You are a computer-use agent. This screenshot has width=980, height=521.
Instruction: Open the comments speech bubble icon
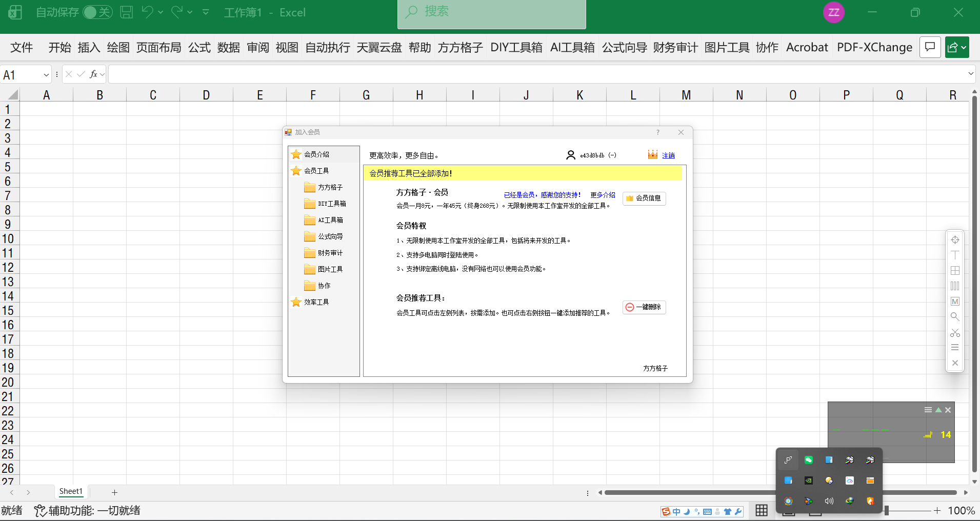click(929, 47)
